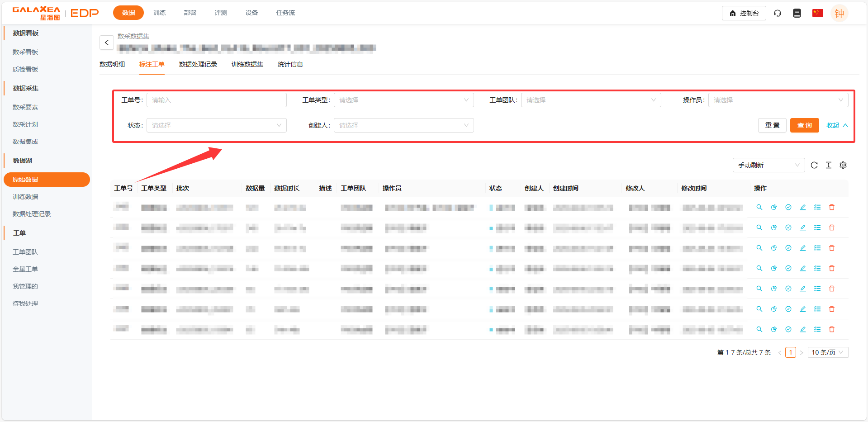Click the row density (line height) icon

point(829,165)
